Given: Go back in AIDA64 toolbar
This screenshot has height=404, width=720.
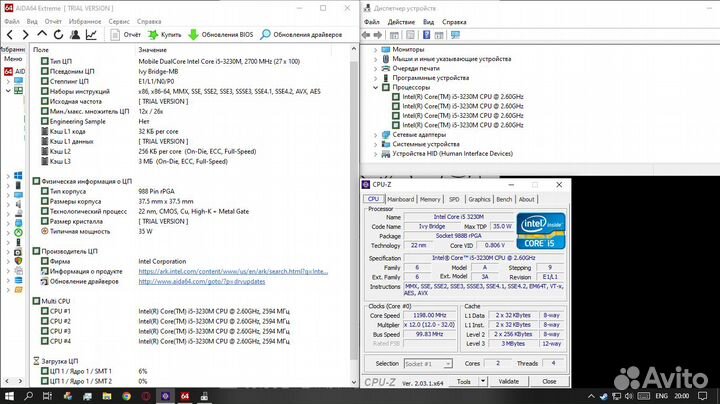Looking at the screenshot, I should [10, 34].
